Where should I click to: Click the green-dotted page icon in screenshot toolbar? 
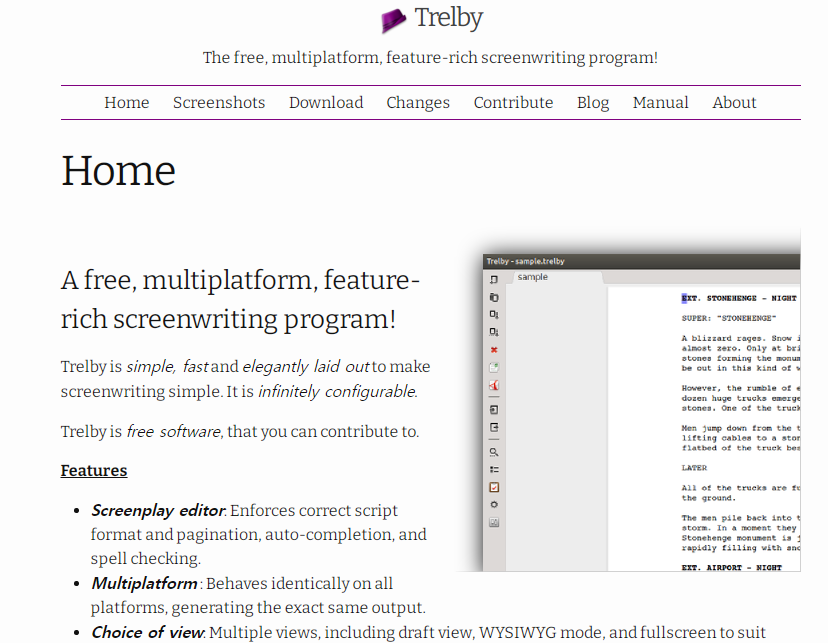(x=494, y=367)
